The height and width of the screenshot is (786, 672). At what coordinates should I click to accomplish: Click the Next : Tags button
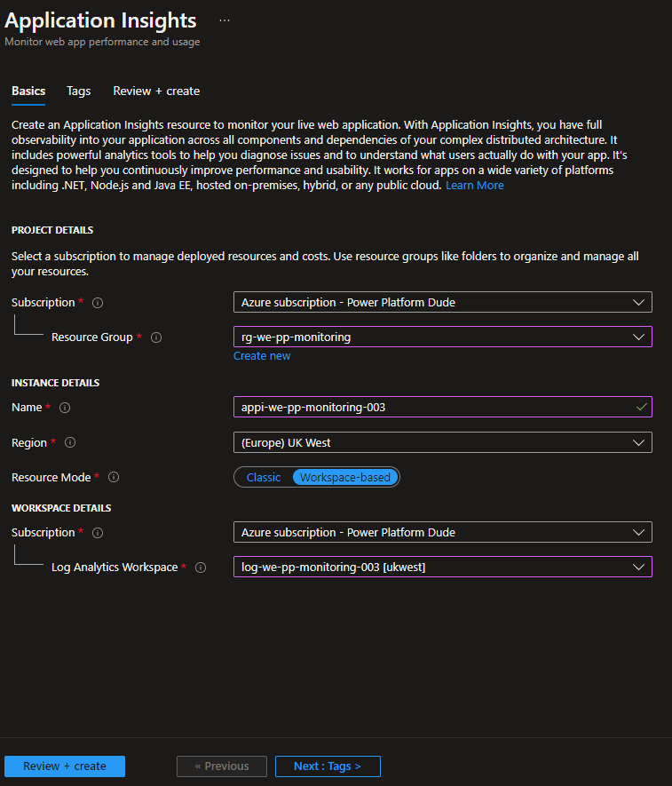pyautogui.click(x=328, y=766)
